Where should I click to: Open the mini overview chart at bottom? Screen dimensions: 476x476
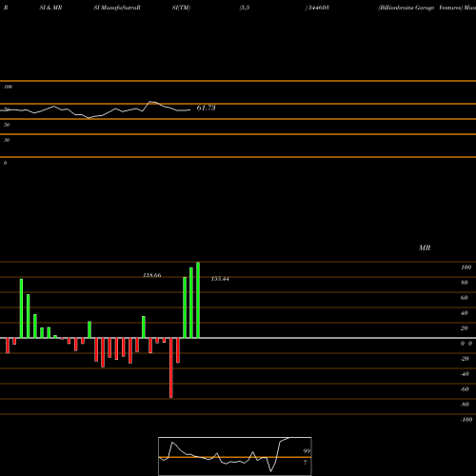pyautogui.click(x=235, y=456)
